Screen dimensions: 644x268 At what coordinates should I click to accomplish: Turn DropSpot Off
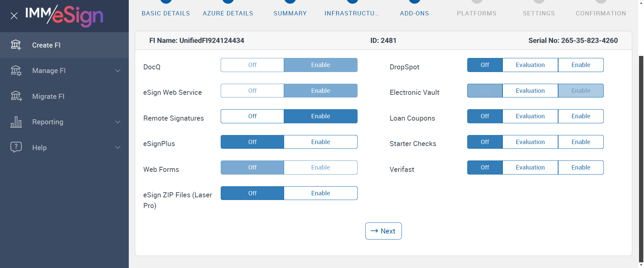click(485, 65)
